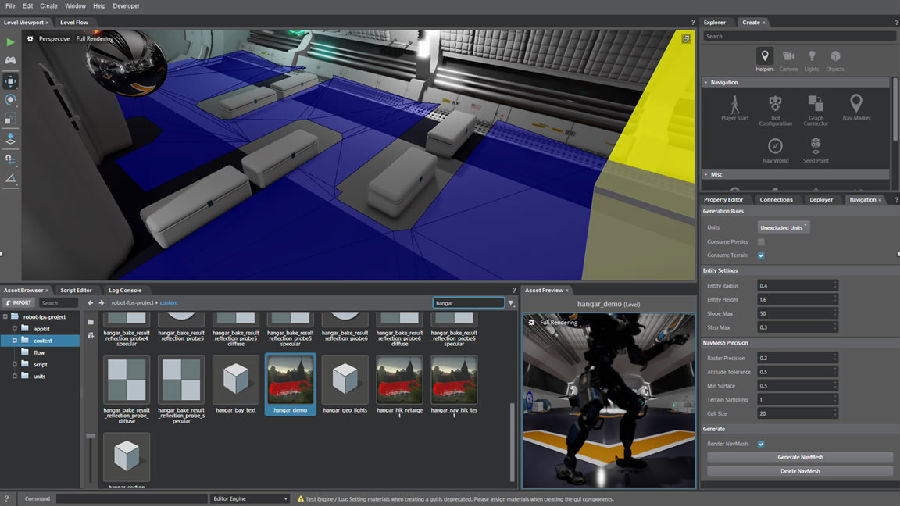Collapse the robot-fps-project tree root
This screenshot has width=900, height=506.
(x=5, y=317)
